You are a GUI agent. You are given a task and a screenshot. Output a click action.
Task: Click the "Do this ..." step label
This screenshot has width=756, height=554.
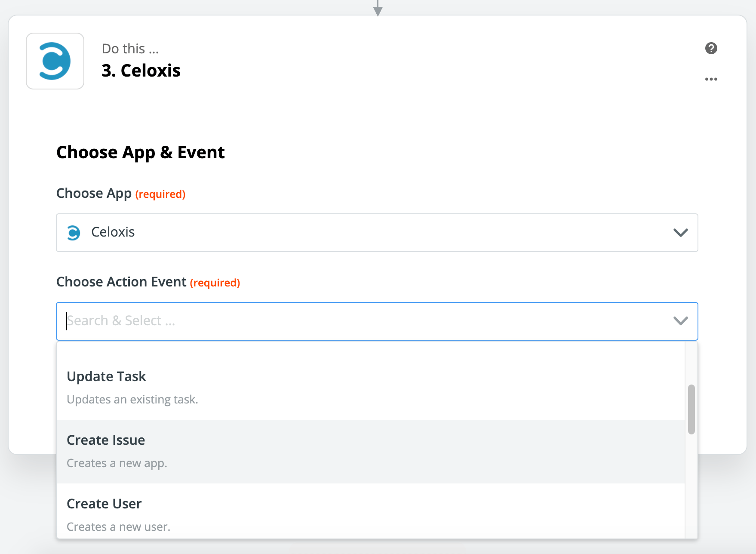pos(130,49)
